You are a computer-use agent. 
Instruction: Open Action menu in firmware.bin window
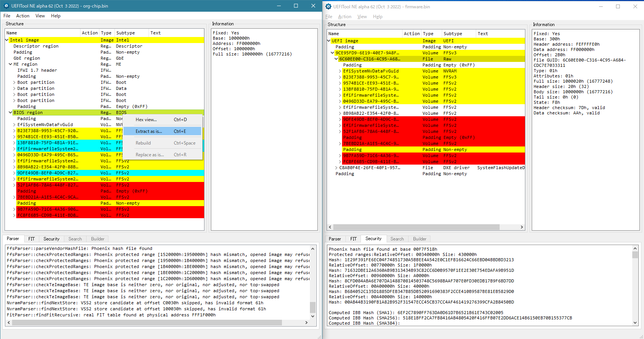pyautogui.click(x=345, y=17)
